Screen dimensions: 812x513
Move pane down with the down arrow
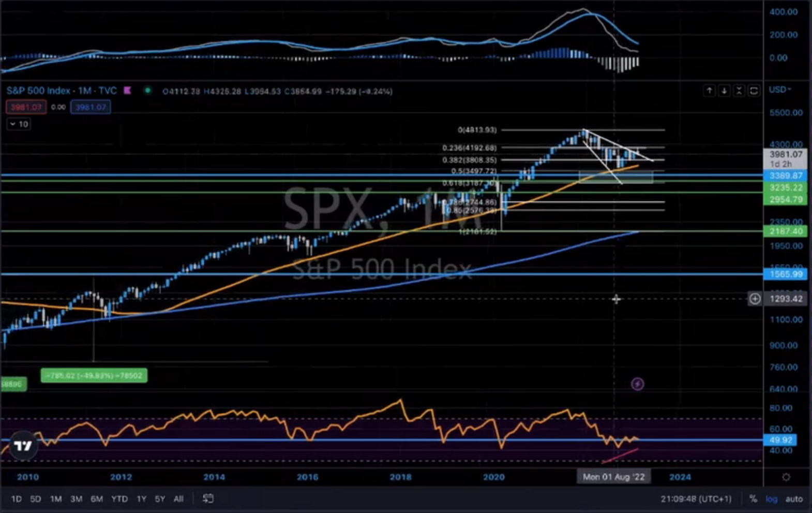click(724, 91)
